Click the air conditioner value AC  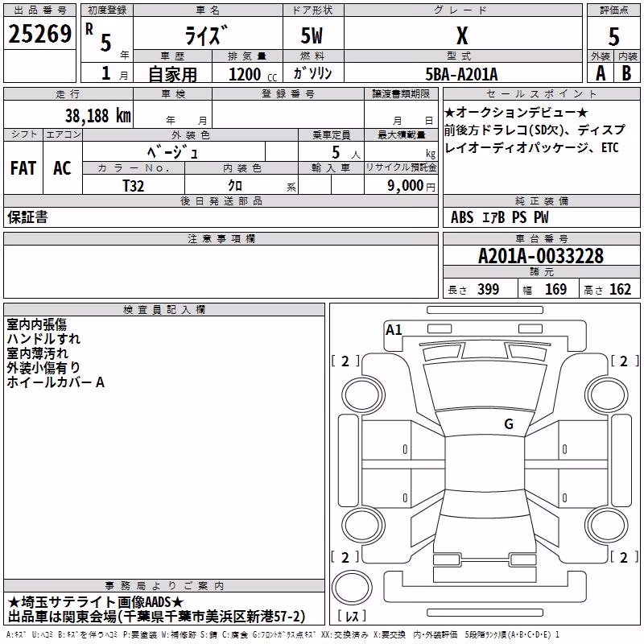tap(63, 168)
